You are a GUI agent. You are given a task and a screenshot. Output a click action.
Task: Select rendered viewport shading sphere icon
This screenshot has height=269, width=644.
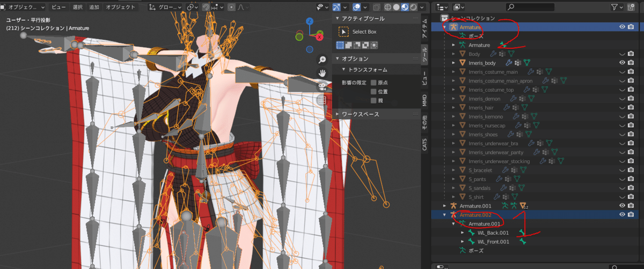[x=413, y=8]
